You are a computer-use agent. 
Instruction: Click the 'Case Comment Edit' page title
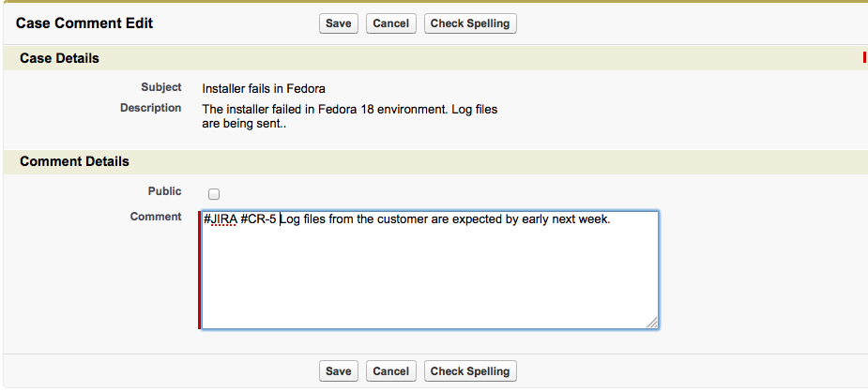[x=84, y=23]
